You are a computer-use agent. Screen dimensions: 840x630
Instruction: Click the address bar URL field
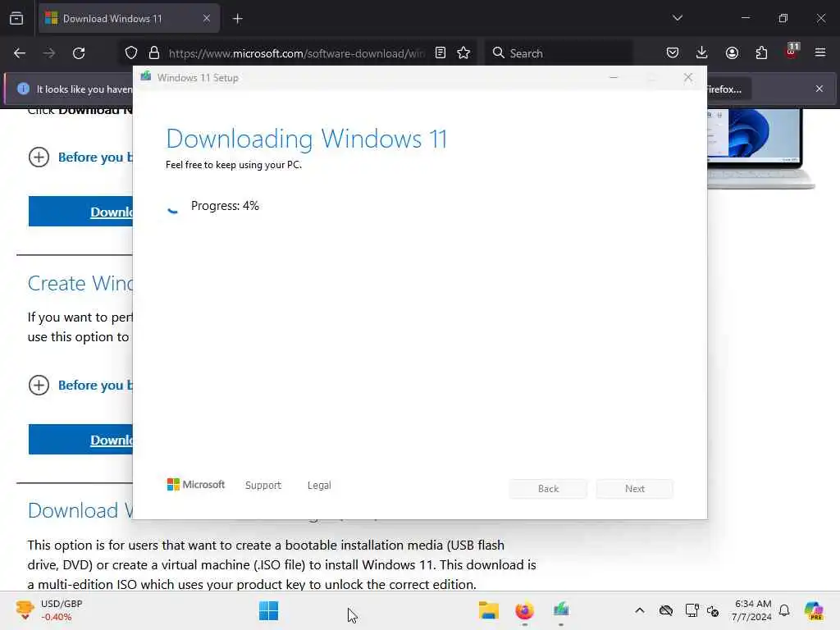click(x=296, y=53)
